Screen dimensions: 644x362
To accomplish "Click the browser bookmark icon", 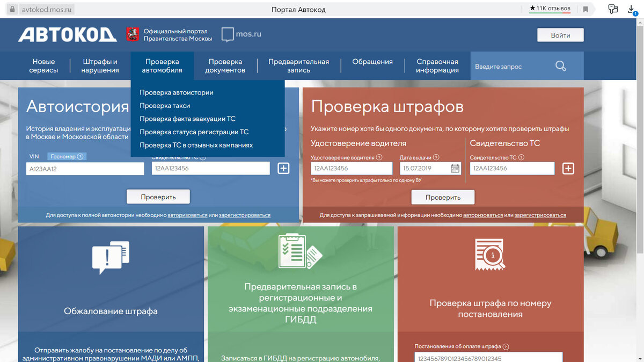I will pyautogui.click(x=586, y=9).
